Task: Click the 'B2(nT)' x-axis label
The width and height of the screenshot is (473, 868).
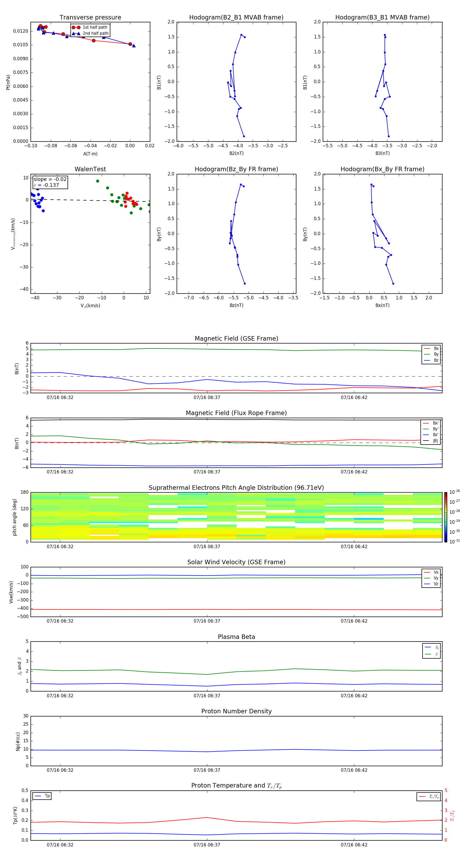Action: click(x=236, y=153)
